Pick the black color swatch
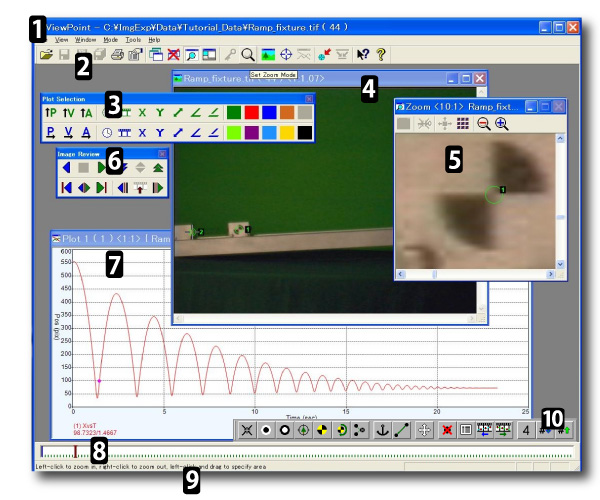This screenshot has height=500, width=600. (x=305, y=133)
